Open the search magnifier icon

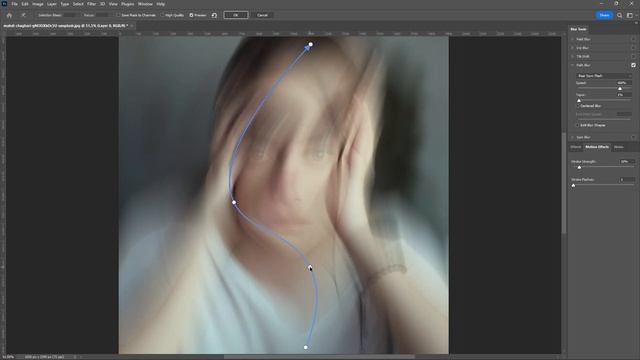[620, 15]
